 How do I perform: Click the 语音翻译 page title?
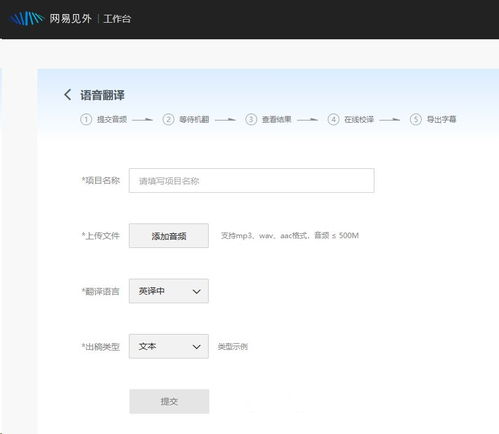102,95
